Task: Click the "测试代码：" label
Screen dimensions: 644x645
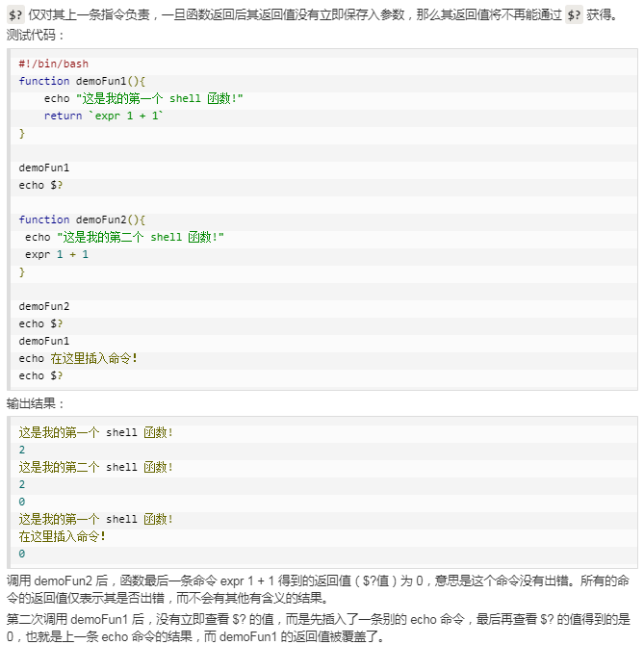Action: [x=36, y=36]
